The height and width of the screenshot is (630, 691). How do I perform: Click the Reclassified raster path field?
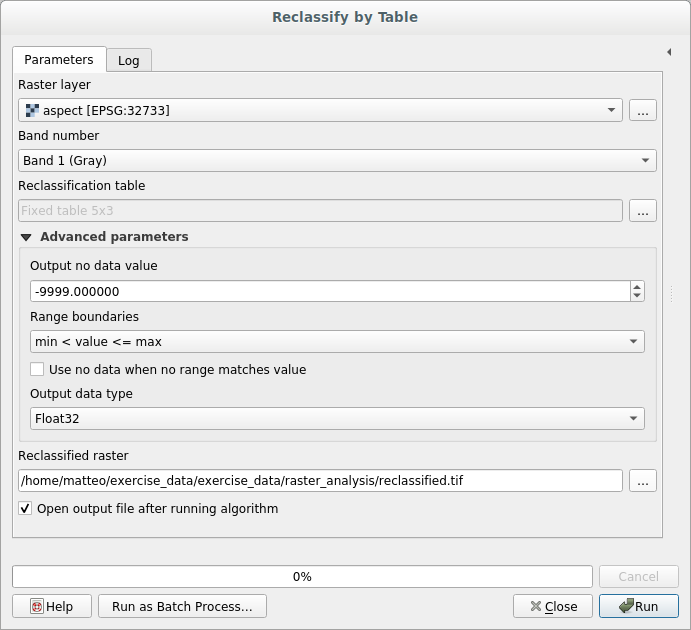click(320, 481)
